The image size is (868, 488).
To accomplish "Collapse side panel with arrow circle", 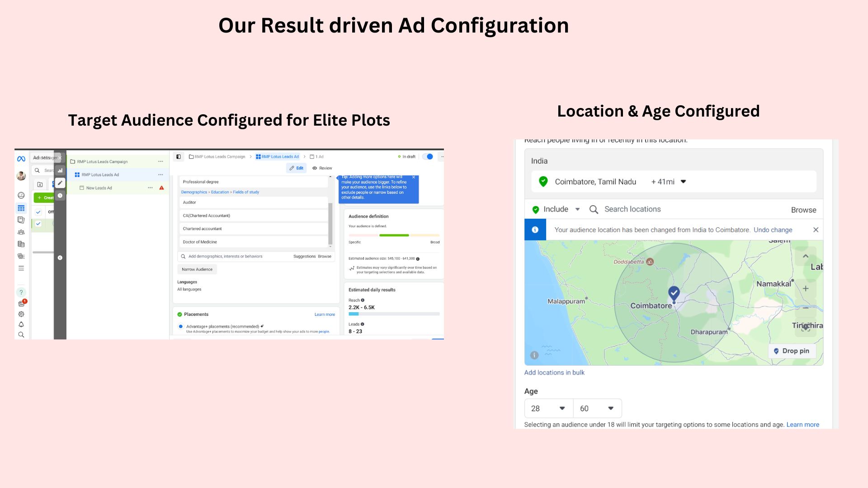I will (60, 258).
